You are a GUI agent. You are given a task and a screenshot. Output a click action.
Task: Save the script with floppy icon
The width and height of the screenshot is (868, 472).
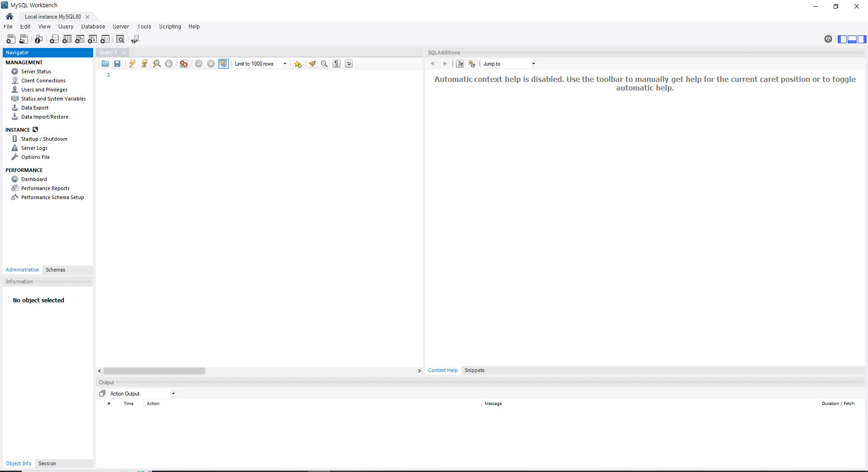(x=118, y=64)
